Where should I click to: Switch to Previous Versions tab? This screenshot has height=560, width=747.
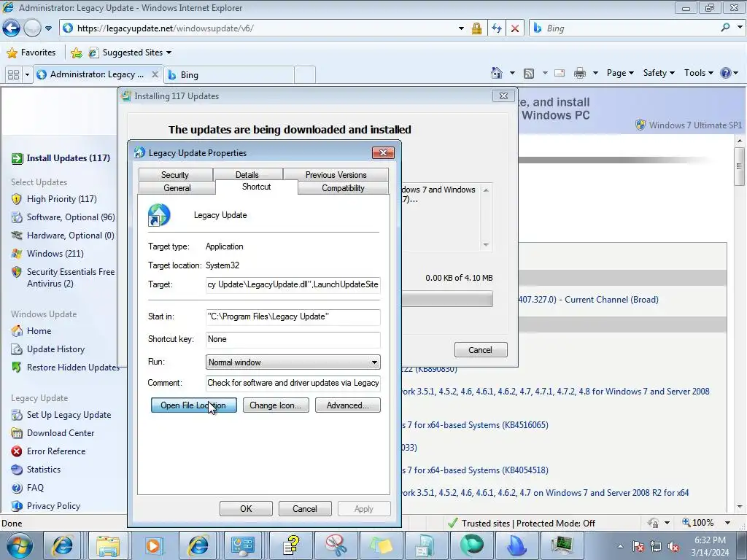(x=336, y=175)
